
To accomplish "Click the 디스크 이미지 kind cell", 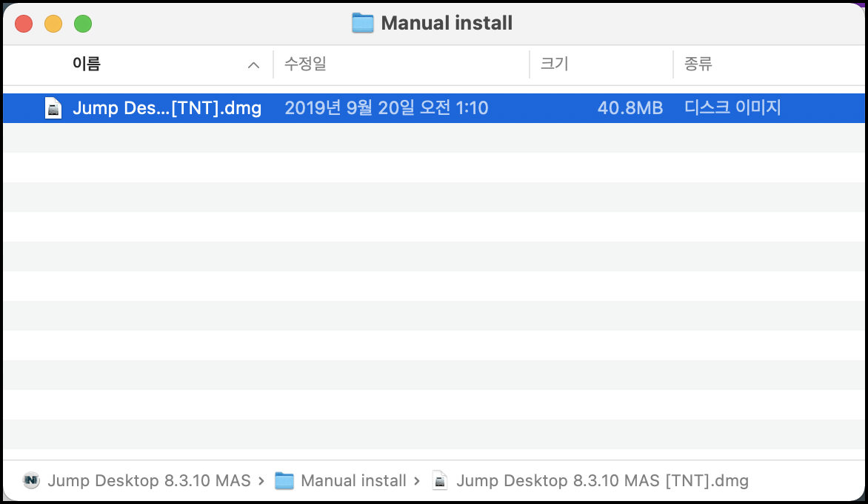I will tap(732, 108).
